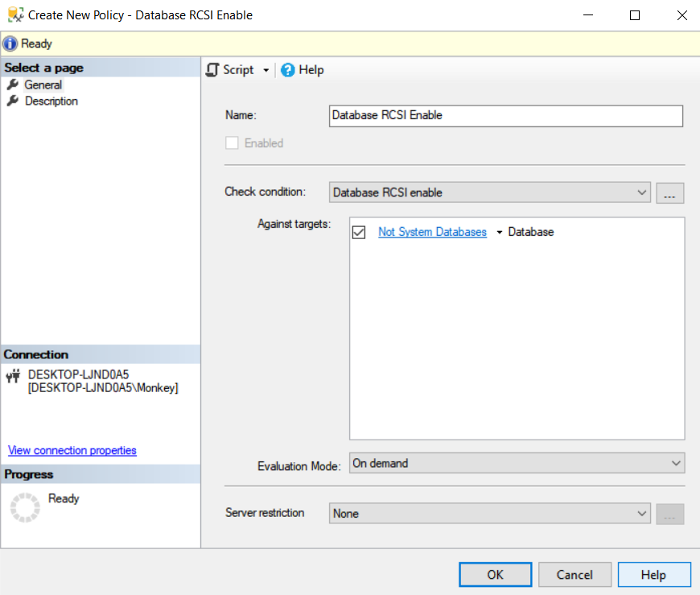Open the Check condition ellipsis button
Image resolution: width=700 pixels, height=595 pixels.
[669, 193]
